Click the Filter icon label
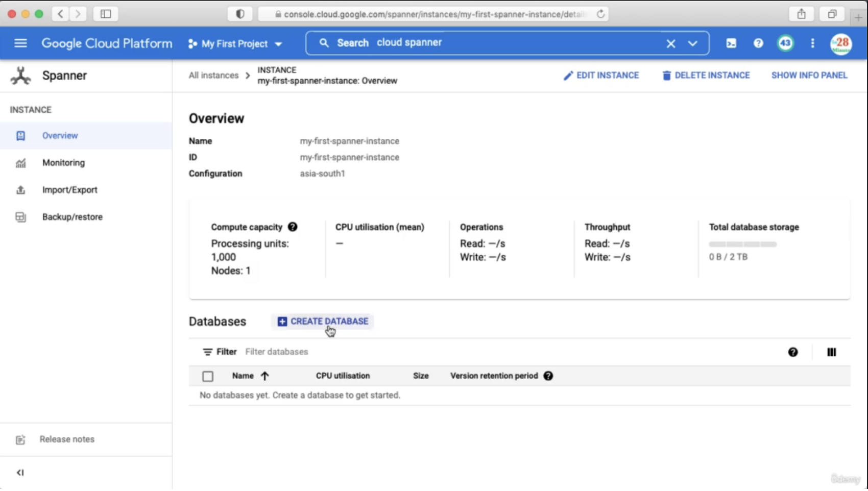The height and width of the screenshot is (491, 868). (x=220, y=352)
